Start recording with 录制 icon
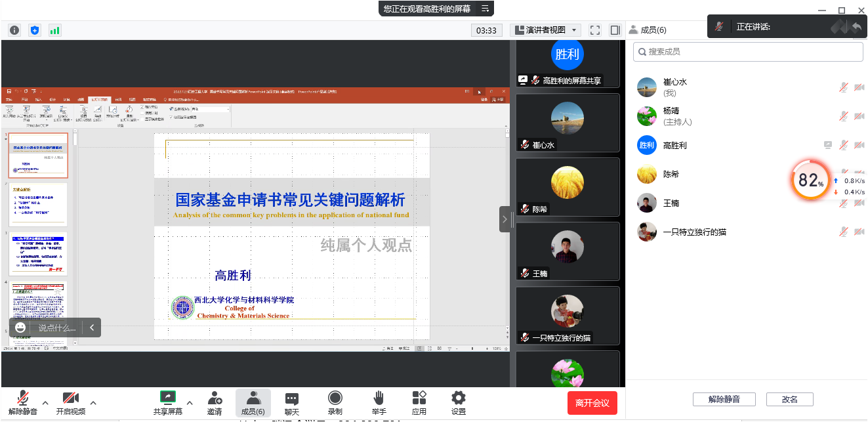This screenshot has width=868, height=422. [335, 402]
